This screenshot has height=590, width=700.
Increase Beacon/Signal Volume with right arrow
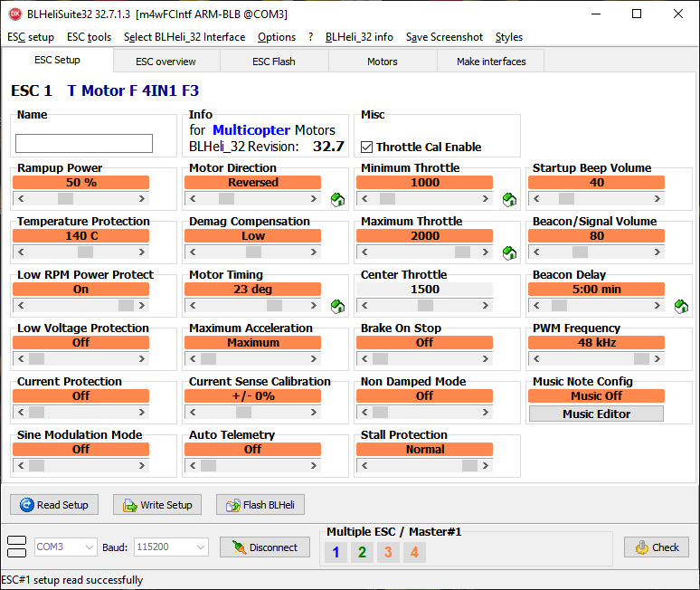coord(657,252)
